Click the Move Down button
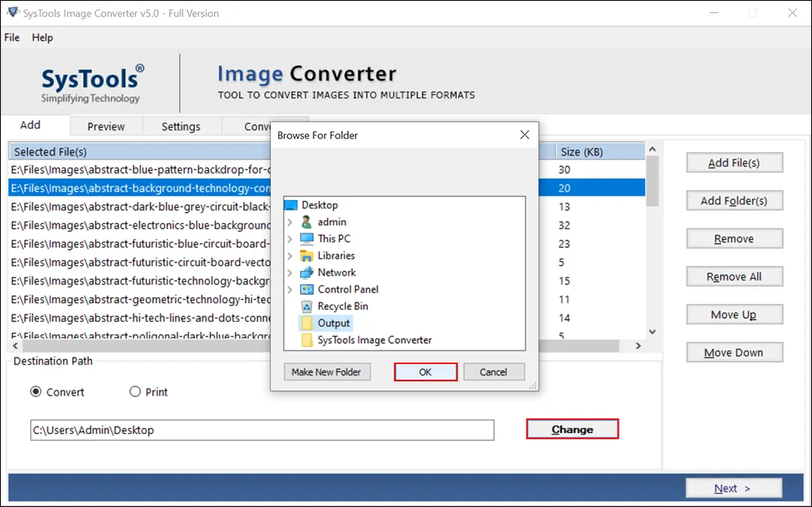This screenshot has height=507, width=812. 735,353
